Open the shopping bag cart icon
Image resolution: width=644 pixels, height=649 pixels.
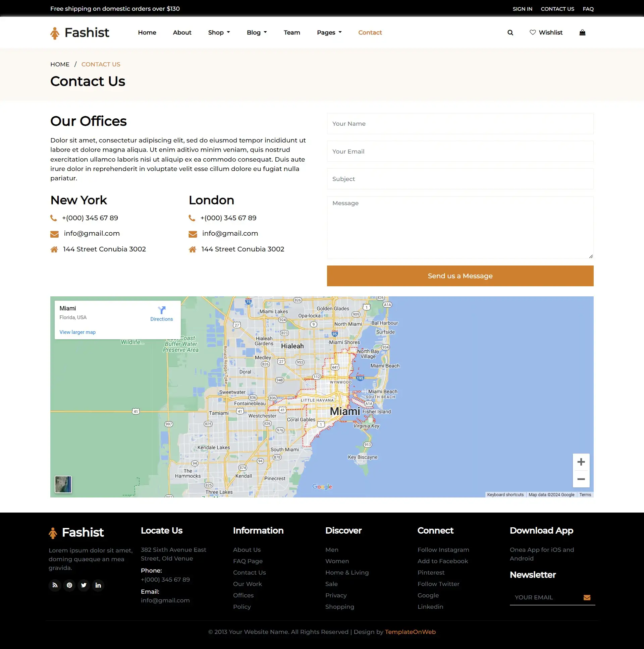tap(582, 33)
